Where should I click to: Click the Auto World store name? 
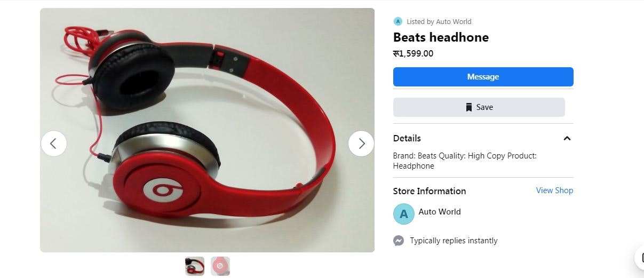click(x=440, y=212)
